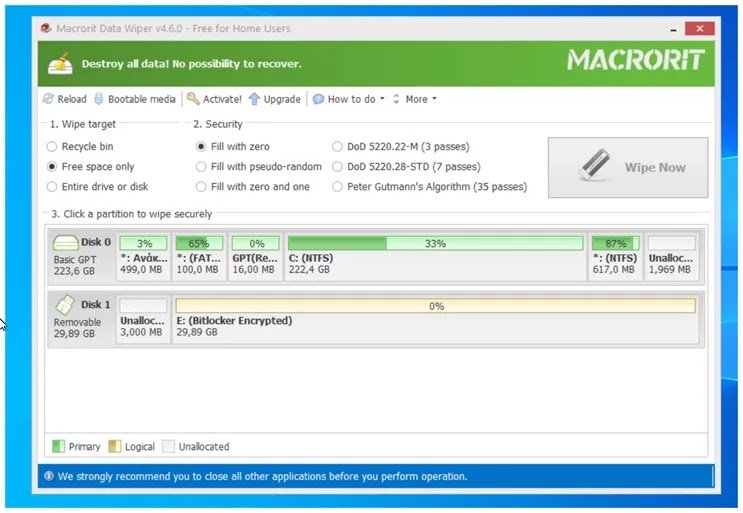Select the Recycle bin wipe target
This screenshot has height=513, width=743.
tap(52, 147)
